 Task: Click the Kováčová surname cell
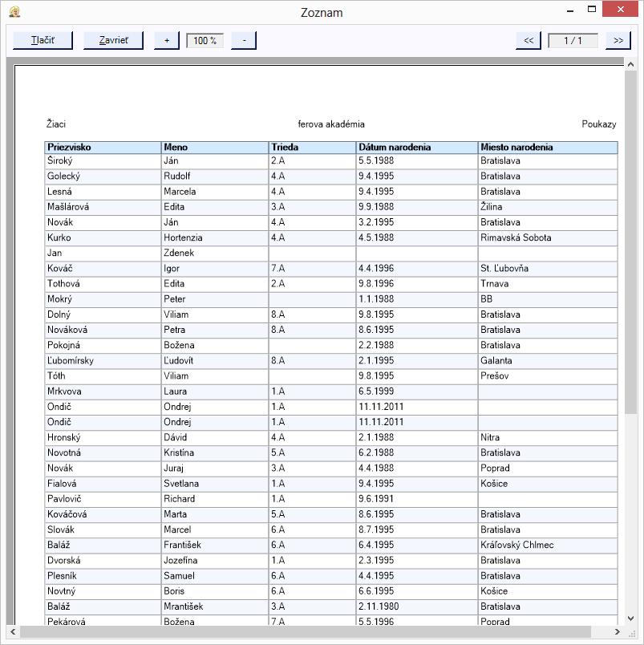pos(103,514)
